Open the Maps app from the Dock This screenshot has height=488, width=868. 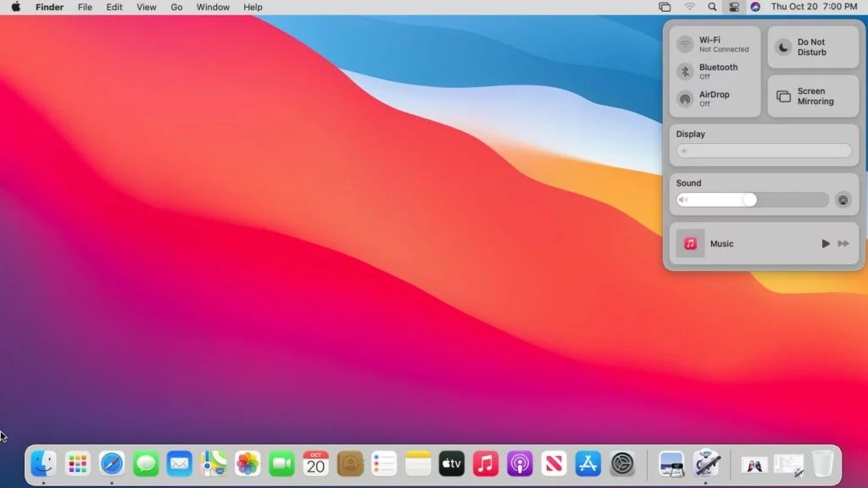pos(213,463)
